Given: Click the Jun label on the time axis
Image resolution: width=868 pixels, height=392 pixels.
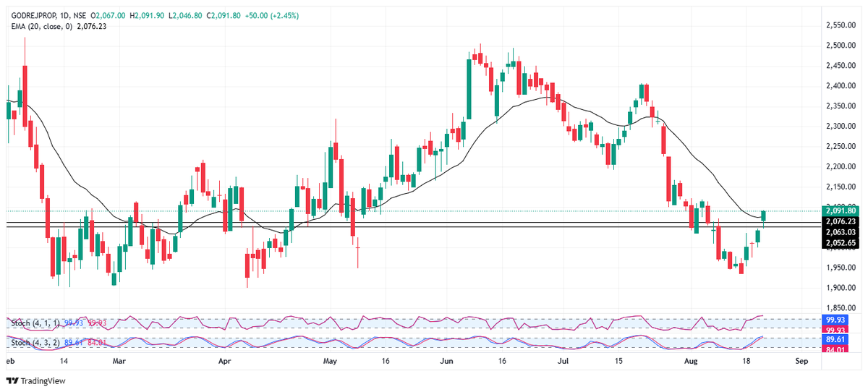Looking at the screenshot, I should (446, 359).
